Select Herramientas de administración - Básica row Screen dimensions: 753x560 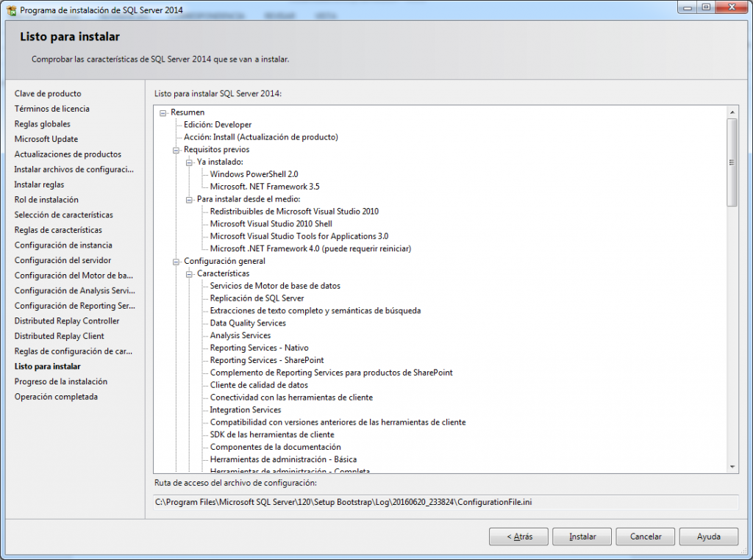(283, 460)
